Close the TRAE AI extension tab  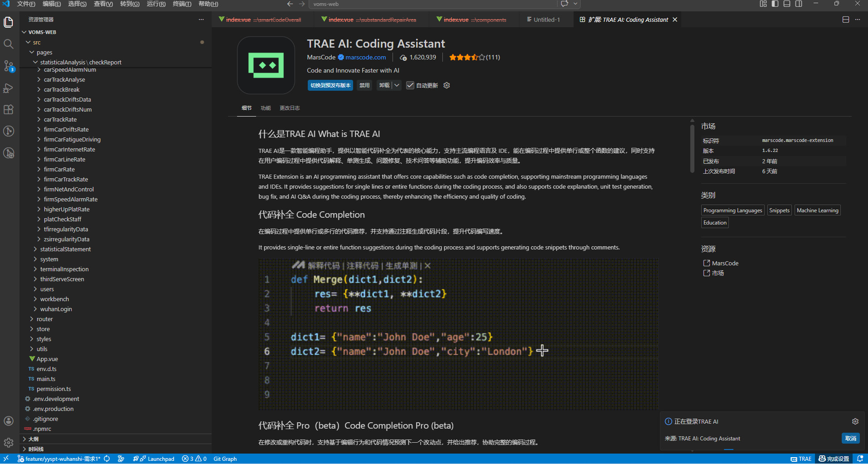coord(675,20)
